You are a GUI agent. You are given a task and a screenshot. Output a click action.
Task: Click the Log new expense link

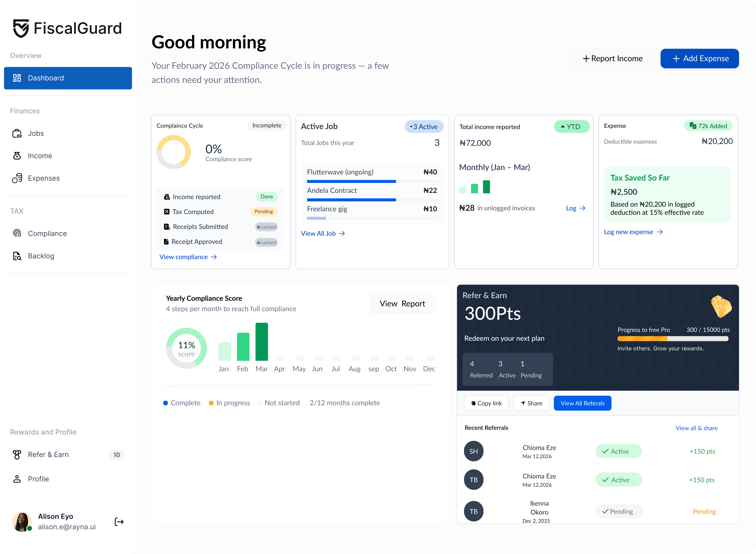[x=633, y=232]
